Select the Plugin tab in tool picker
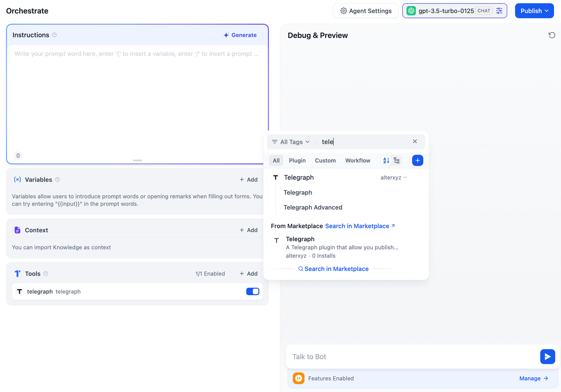This screenshot has width=561, height=392. [297, 160]
